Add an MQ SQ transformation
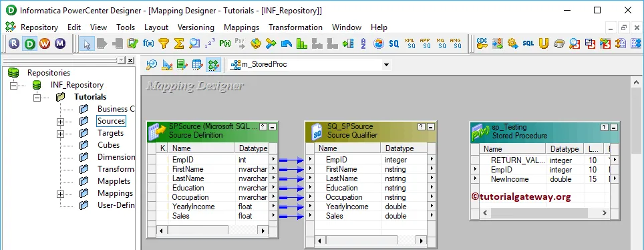Viewport: 644px width, 250px height. [441, 43]
